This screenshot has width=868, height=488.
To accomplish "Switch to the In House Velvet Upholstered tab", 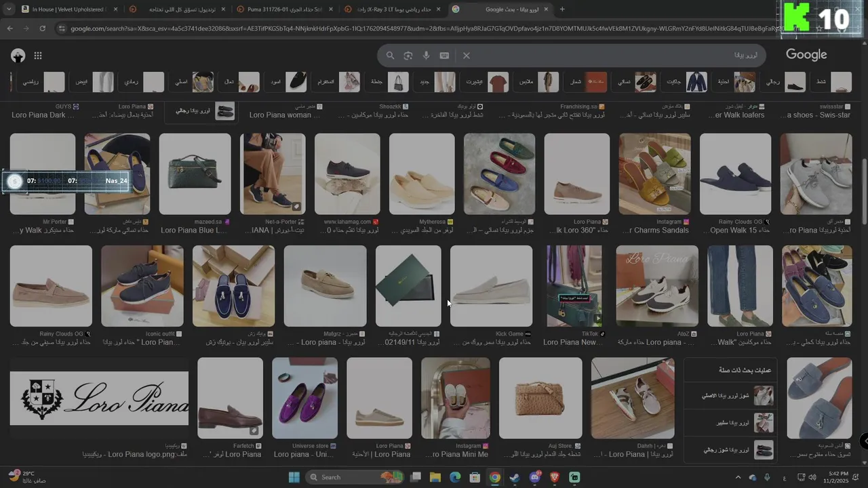I will pos(70,9).
